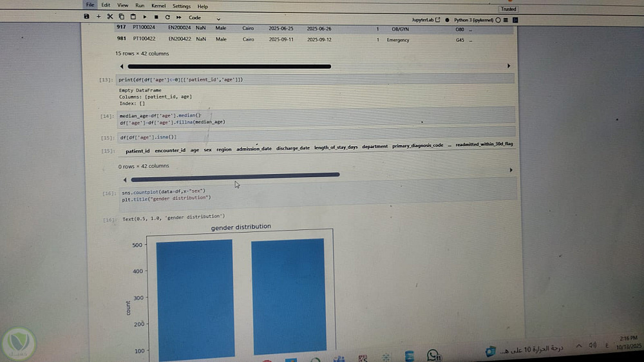Run the selected cell with the play icon
The width and height of the screenshot is (644, 362).
click(x=144, y=17)
